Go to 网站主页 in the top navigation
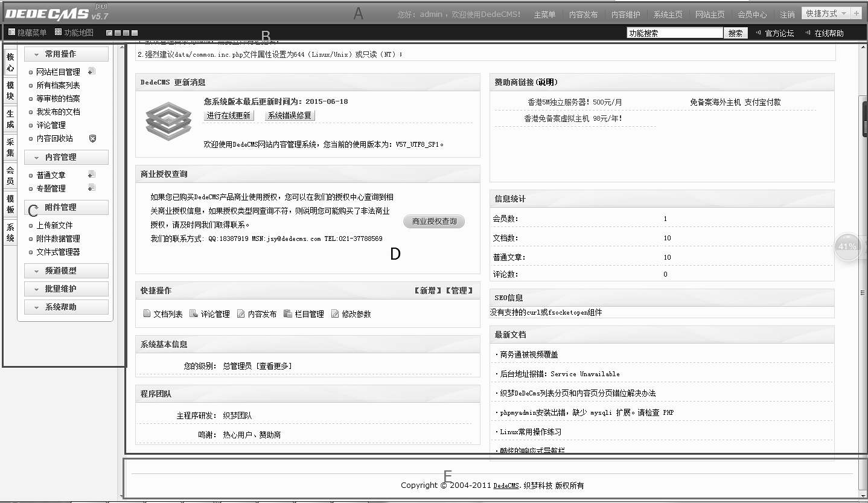The height and width of the screenshot is (503, 868). tap(710, 14)
